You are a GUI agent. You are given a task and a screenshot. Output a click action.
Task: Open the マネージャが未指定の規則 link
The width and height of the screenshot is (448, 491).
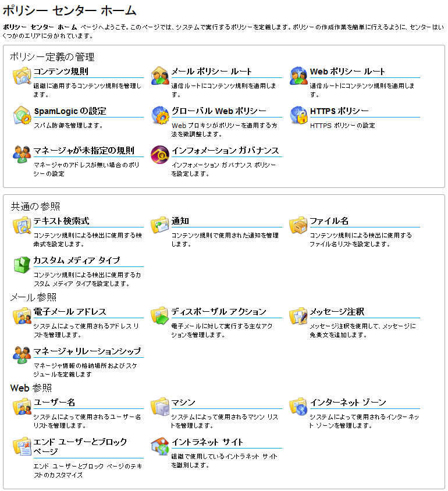[84, 151]
